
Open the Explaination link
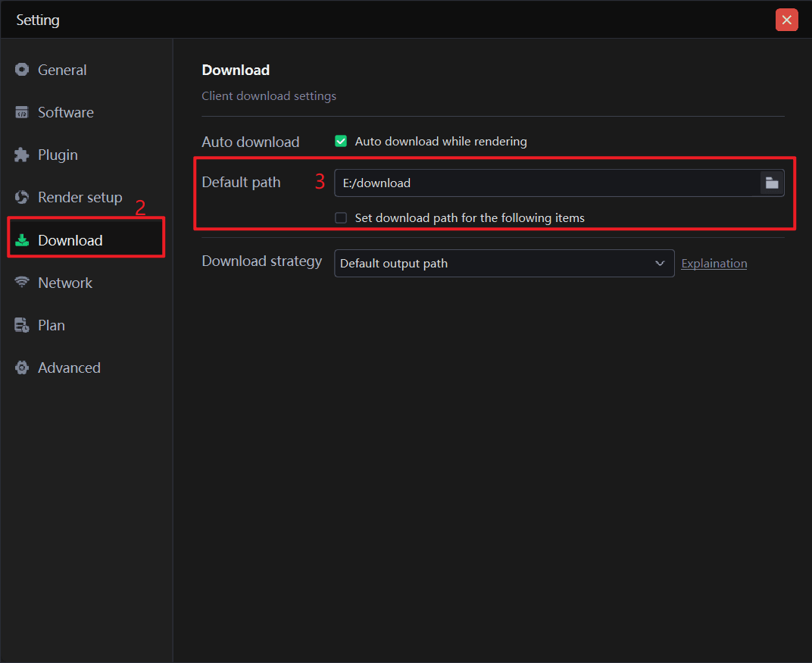pos(714,264)
